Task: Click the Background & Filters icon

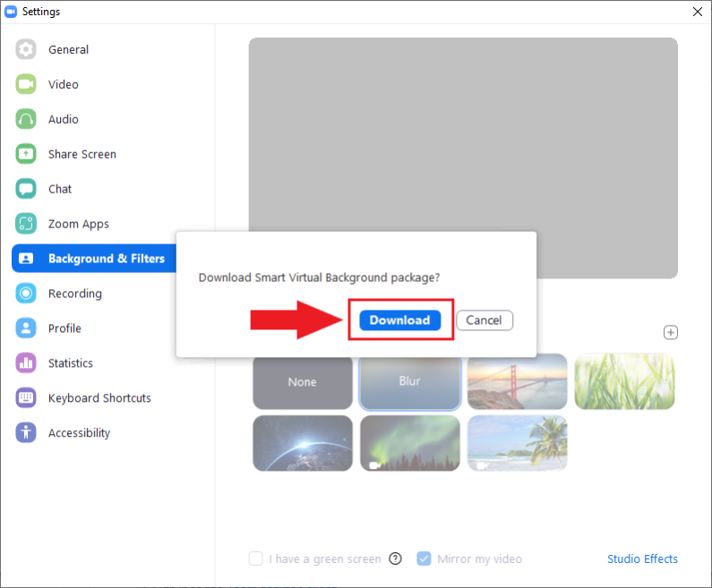Action: click(26, 259)
